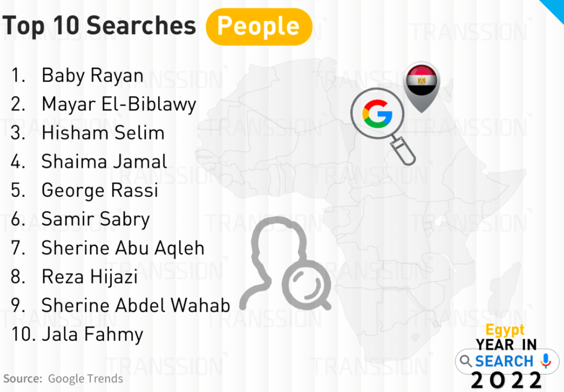
Task: Click Hisham Selim list item
Action: (x=103, y=133)
